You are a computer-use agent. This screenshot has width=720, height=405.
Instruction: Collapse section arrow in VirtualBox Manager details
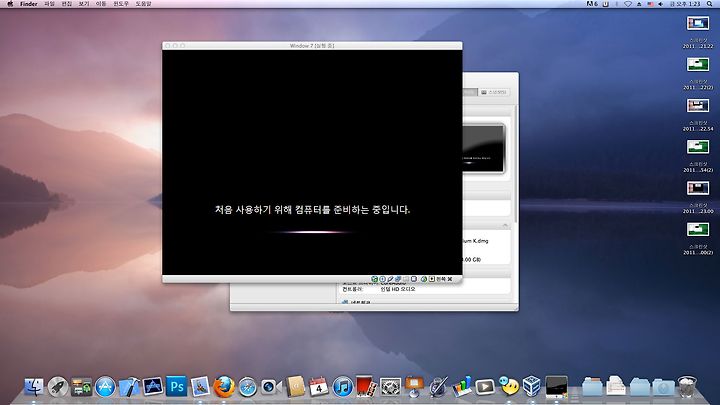coord(505,225)
